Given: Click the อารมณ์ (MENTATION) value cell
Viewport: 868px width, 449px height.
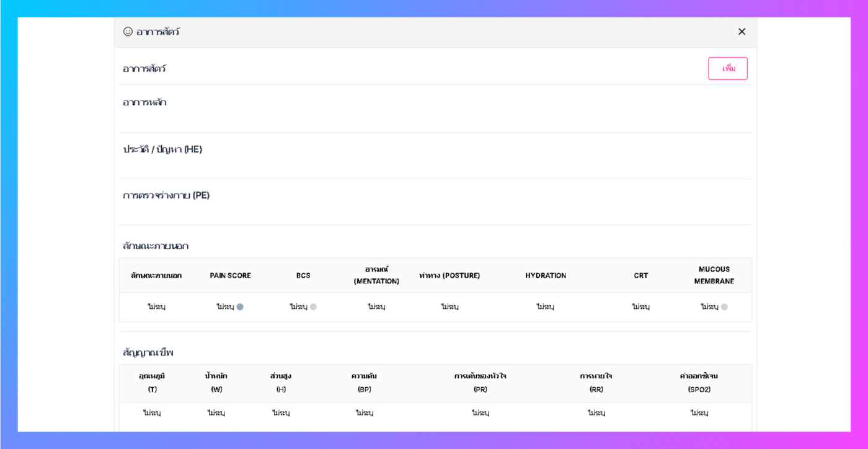Looking at the screenshot, I should 376,307.
